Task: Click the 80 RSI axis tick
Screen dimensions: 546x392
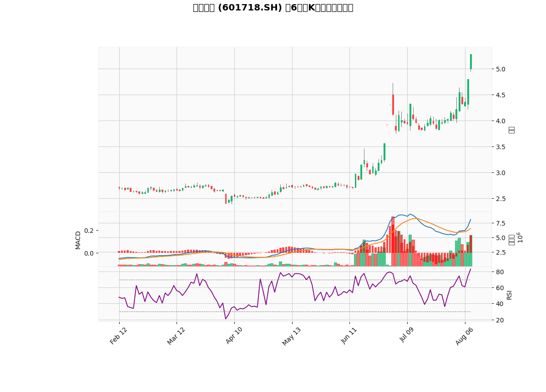Action: [x=499, y=272]
